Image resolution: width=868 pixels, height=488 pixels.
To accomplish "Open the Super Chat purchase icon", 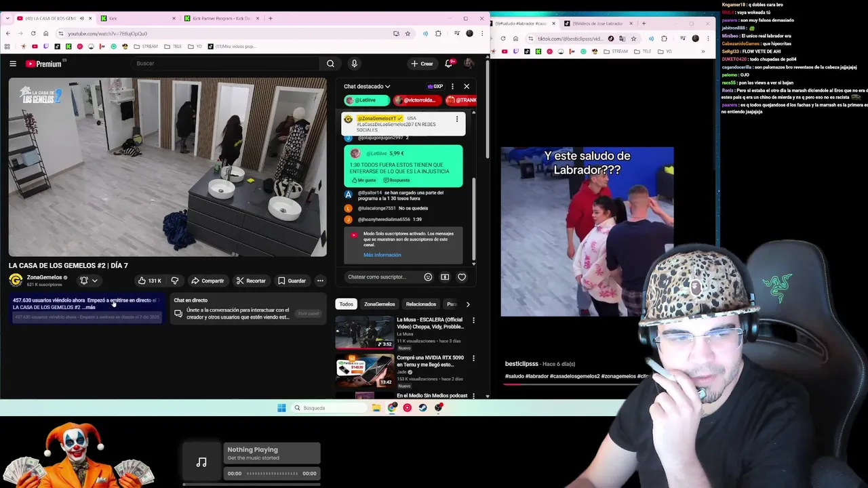I will pyautogui.click(x=445, y=277).
